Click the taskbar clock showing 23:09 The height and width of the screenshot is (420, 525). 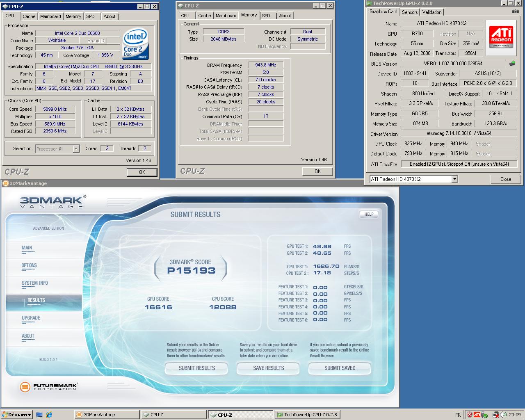click(x=515, y=415)
